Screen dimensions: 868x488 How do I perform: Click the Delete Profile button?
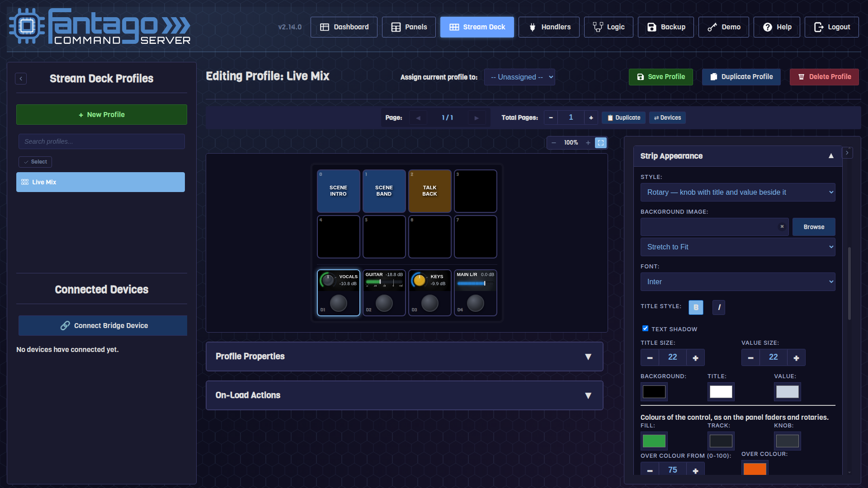click(824, 77)
